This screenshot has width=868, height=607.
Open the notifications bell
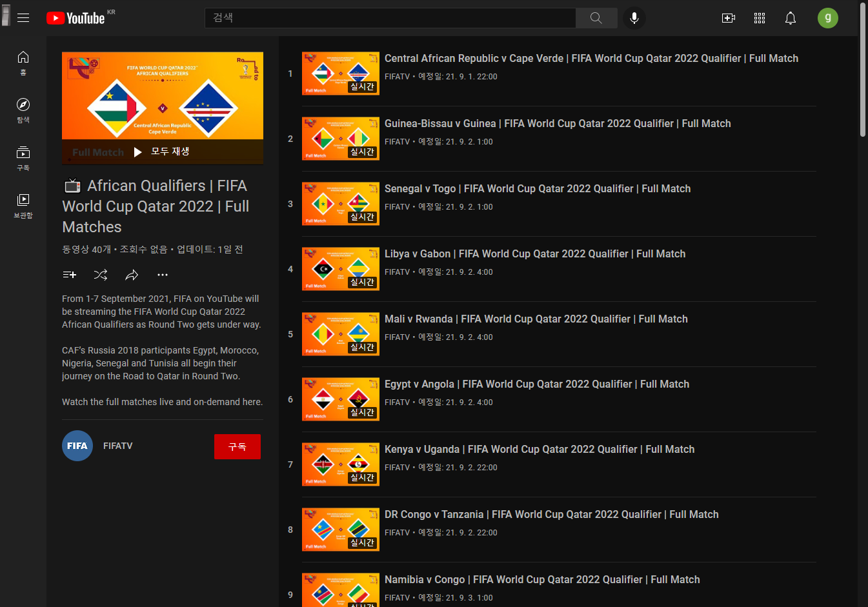791,18
